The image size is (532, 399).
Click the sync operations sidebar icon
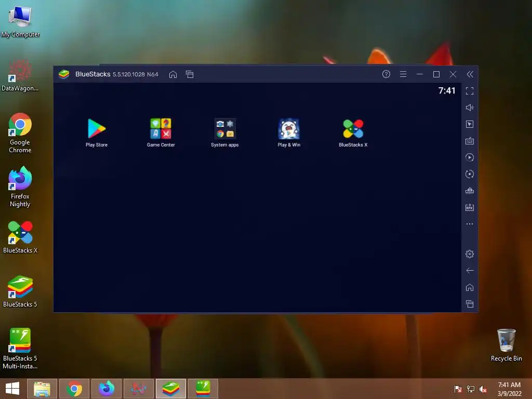(470, 174)
